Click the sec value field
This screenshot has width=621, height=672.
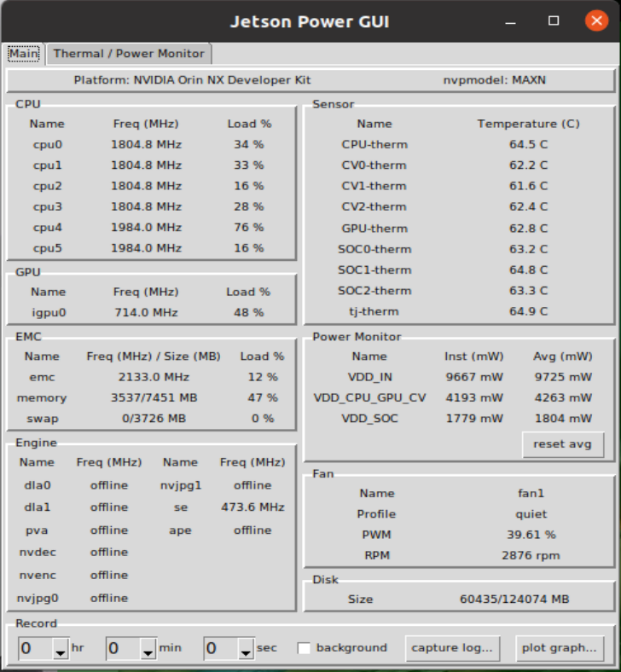[x=221, y=648]
